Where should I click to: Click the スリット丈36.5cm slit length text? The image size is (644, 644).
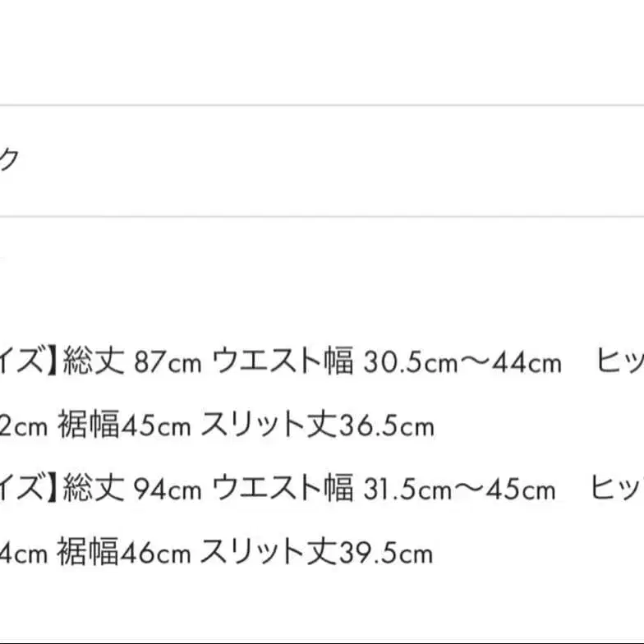tap(316, 425)
